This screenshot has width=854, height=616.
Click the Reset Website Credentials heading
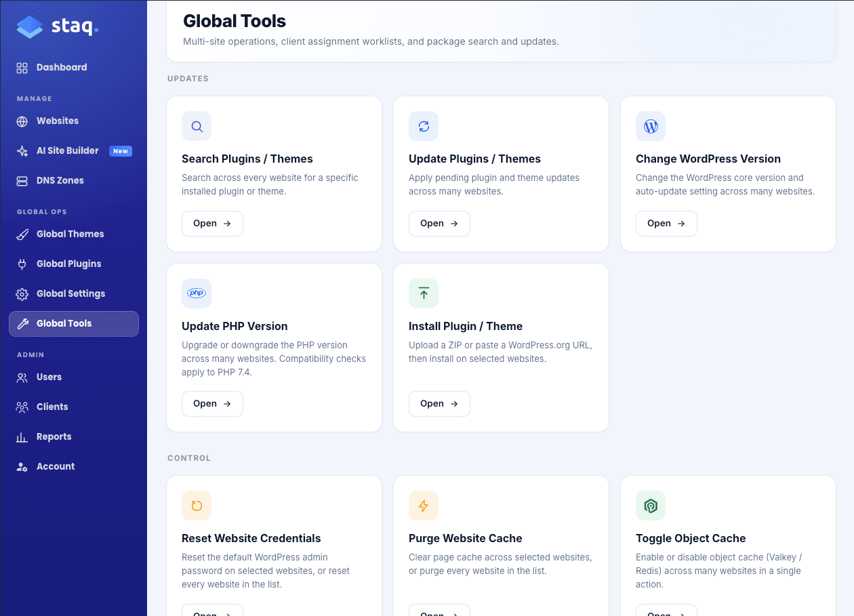click(251, 538)
